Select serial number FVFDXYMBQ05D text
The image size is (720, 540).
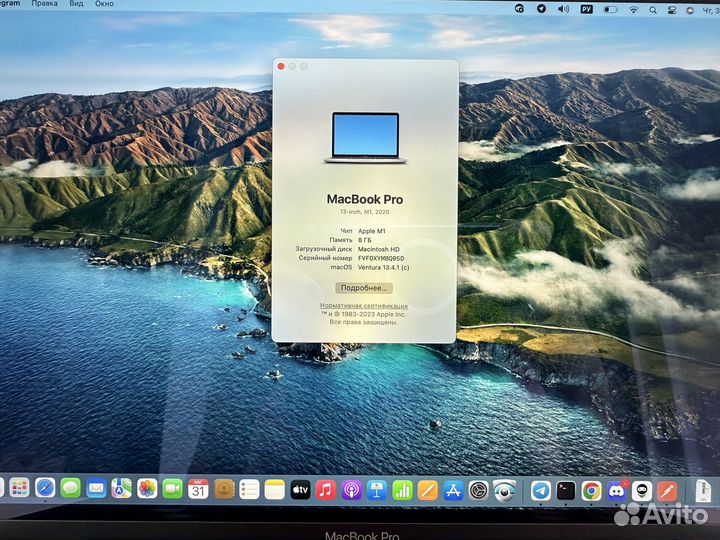coord(381,258)
